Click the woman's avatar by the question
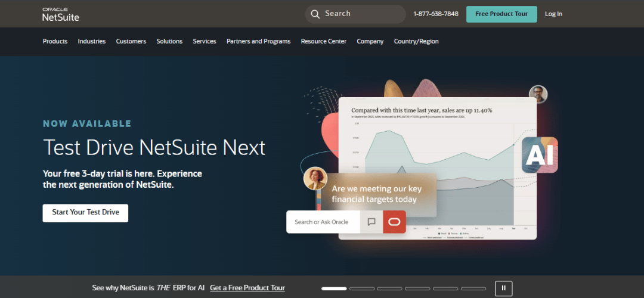 click(315, 179)
